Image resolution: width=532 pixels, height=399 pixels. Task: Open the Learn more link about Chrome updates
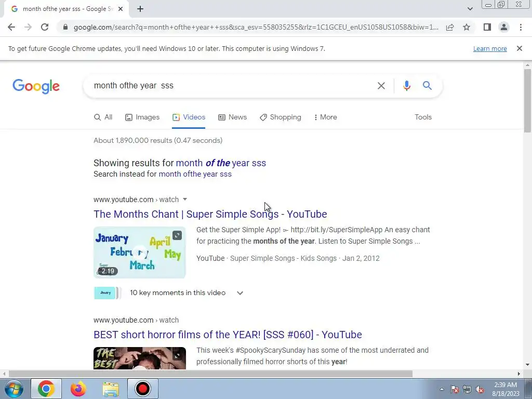(x=490, y=48)
